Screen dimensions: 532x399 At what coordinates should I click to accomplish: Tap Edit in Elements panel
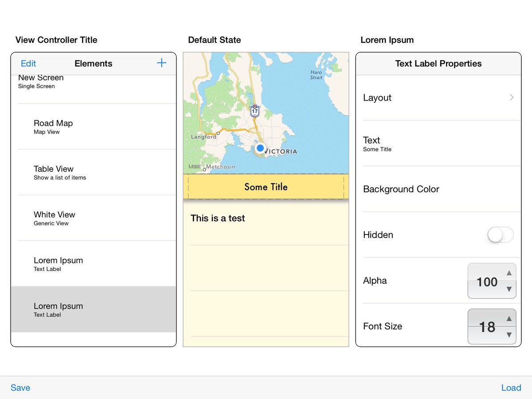point(28,63)
